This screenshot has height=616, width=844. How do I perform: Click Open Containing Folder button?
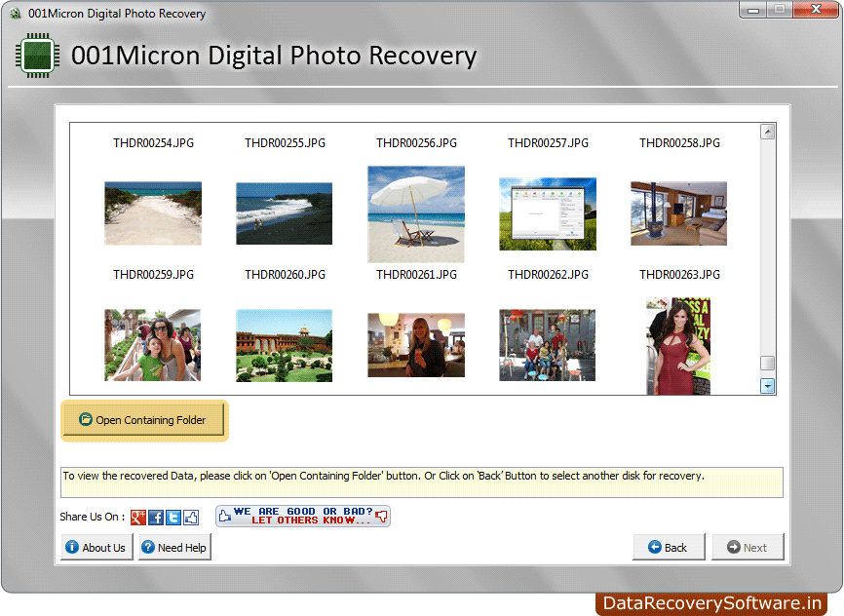[144, 420]
